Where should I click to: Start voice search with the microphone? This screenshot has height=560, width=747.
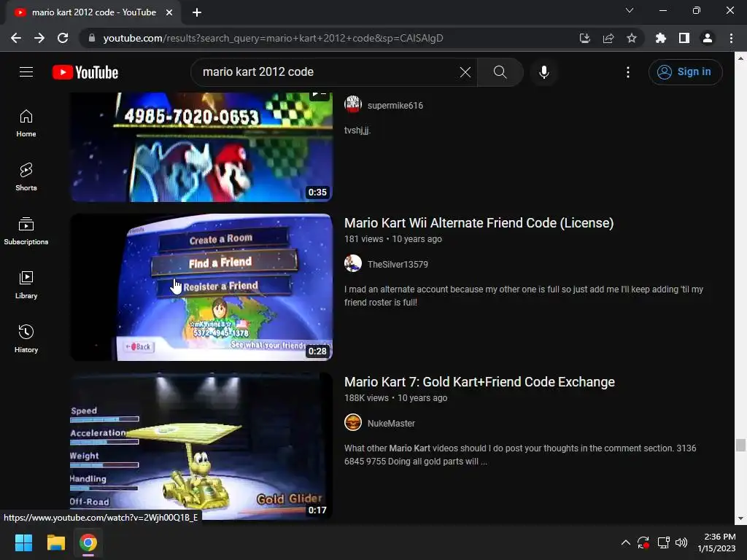(543, 72)
